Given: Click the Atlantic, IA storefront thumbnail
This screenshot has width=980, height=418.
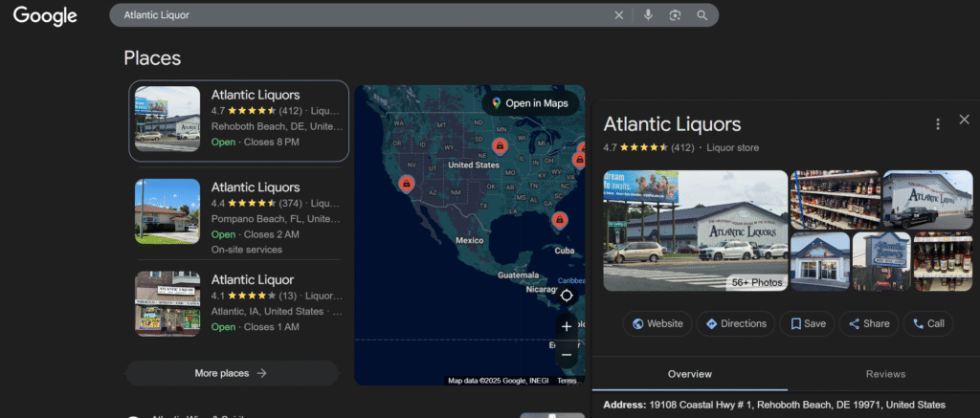Looking at the screenshot, I should (x=167, y=303).
